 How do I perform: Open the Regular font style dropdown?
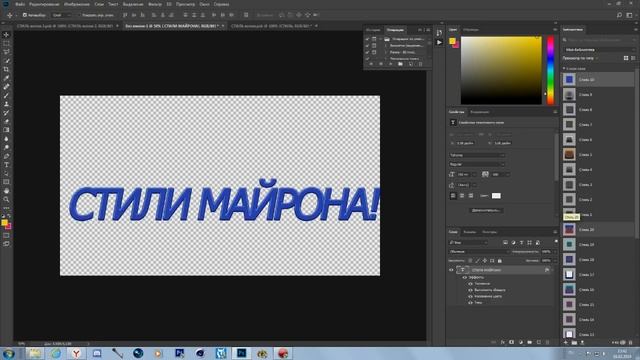pos(477,164)
